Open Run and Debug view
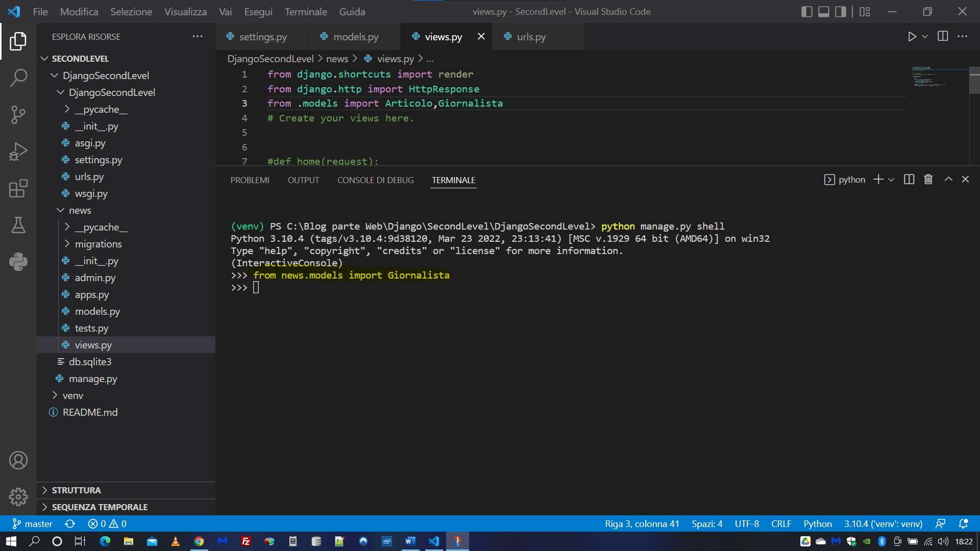This screenshot has width=980, height=551. (18, 152)
